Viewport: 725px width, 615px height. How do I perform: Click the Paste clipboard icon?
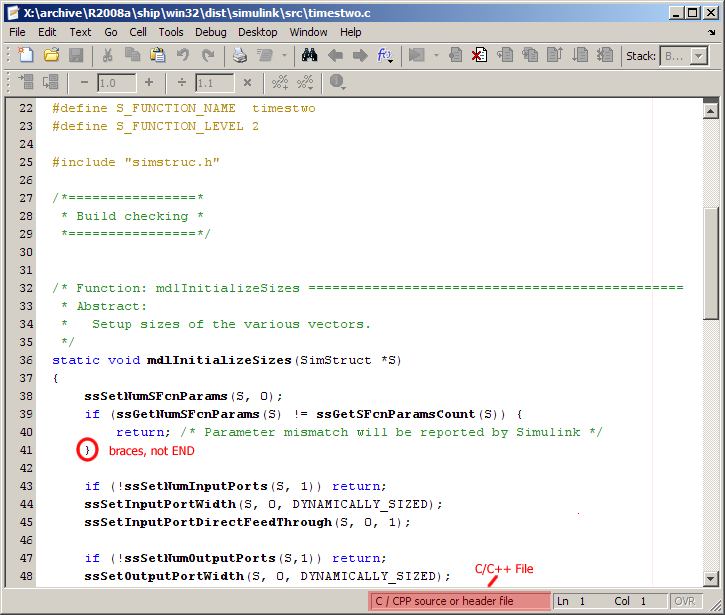click(155, 56)
